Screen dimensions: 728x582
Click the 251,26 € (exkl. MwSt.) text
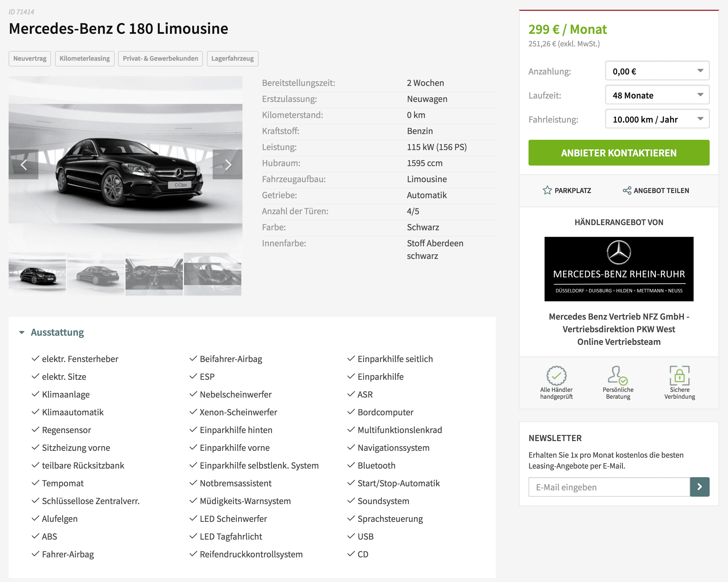(564, 44)
